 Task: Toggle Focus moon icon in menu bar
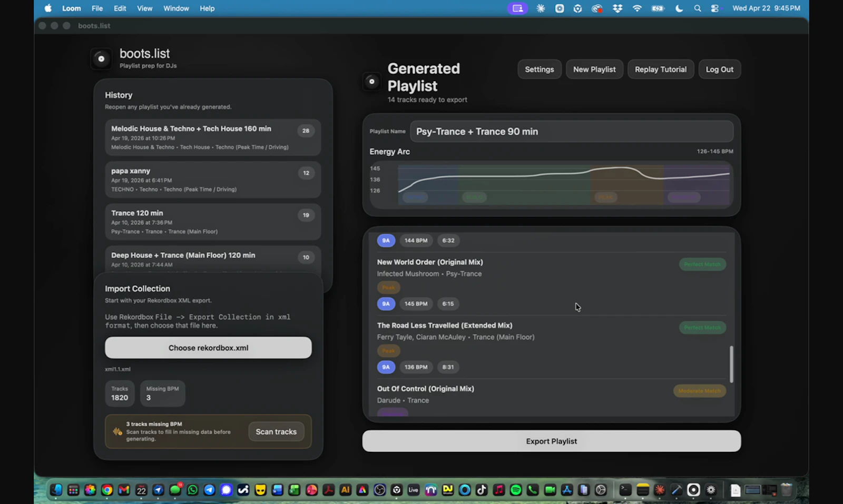679,8
